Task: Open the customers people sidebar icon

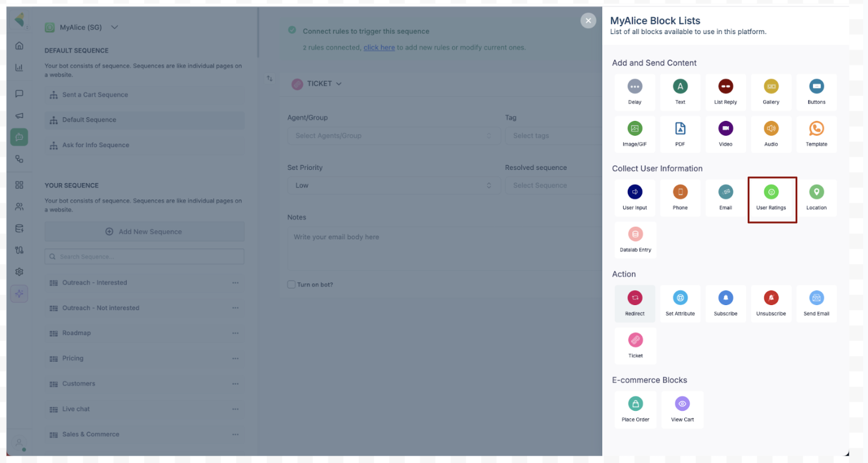Action: (19, 206)
